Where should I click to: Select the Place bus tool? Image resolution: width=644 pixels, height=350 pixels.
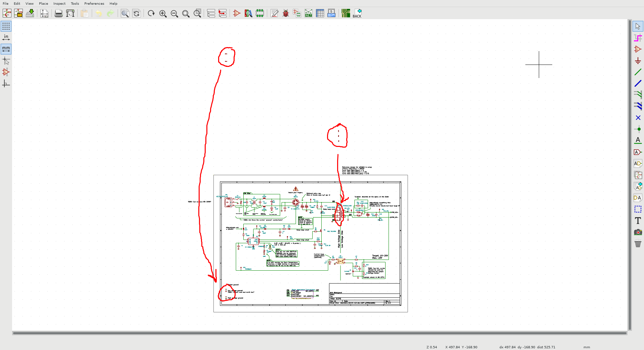(x=638, y=83)
